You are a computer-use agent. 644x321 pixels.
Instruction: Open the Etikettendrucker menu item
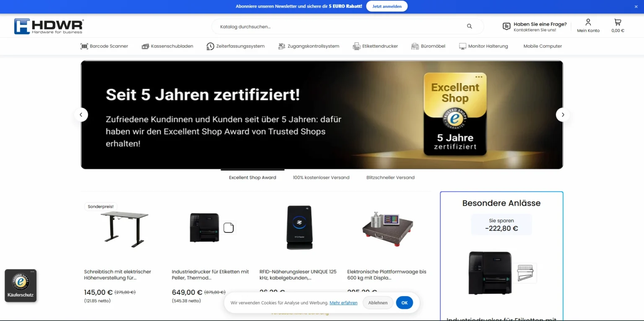point(375,46)
